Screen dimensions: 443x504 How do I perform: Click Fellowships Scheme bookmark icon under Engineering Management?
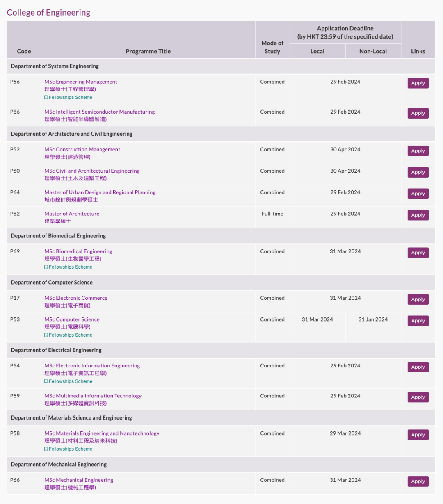click(46, 98)
